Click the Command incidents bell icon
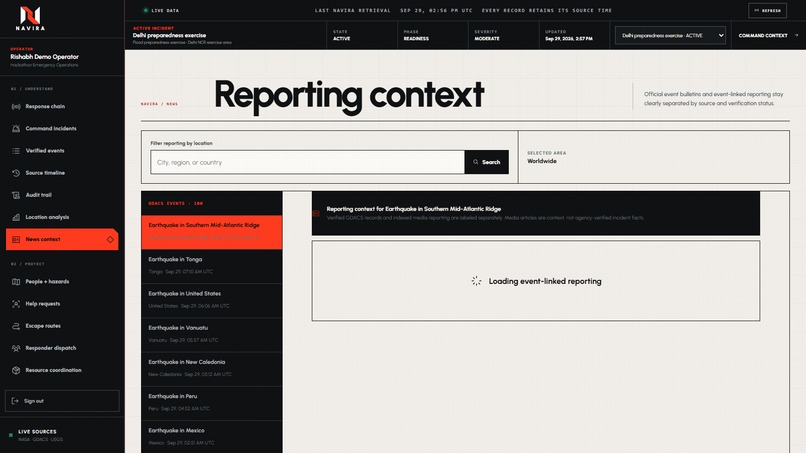Viewport: 806px width, 453px height. pos(16,129)
